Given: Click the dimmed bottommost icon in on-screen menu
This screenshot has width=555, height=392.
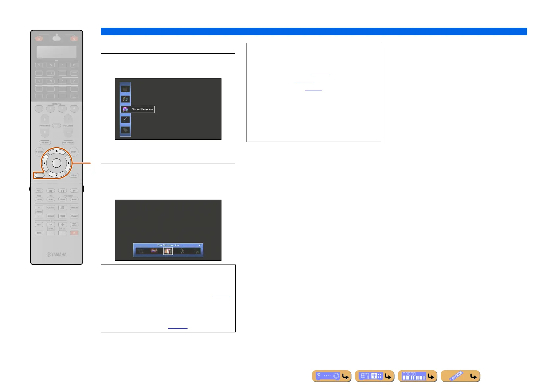Looking at the screenshot, I should click(x=125, y=130).
